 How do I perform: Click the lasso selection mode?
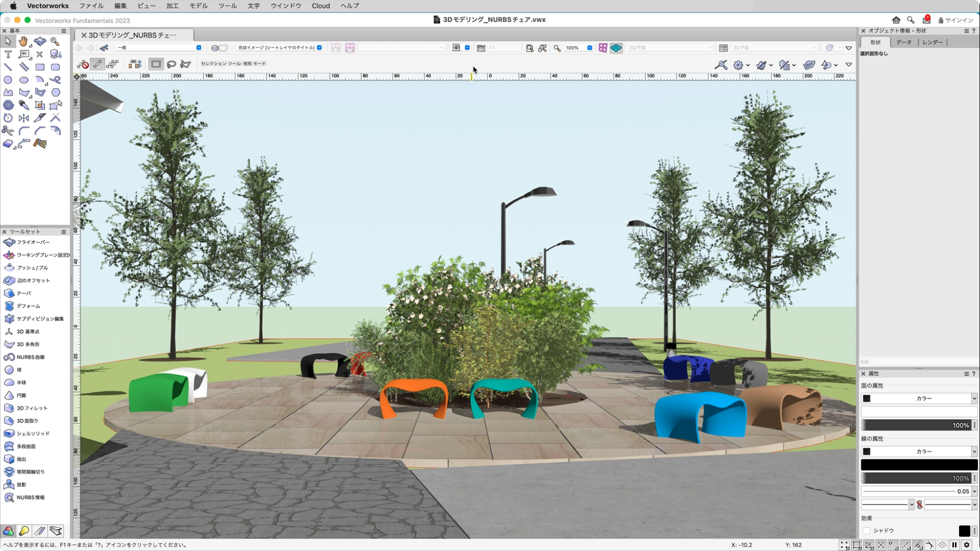(171, 64)
